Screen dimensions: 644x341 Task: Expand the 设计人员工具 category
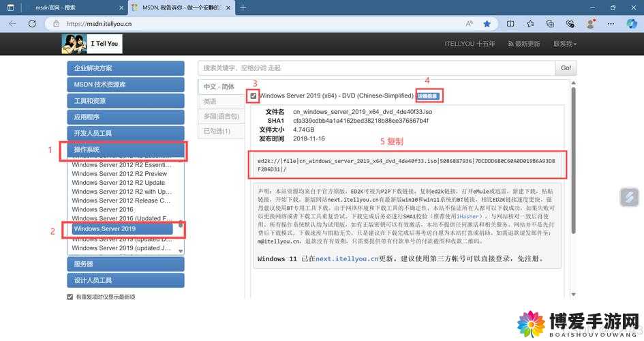click(x=125, y=280)
